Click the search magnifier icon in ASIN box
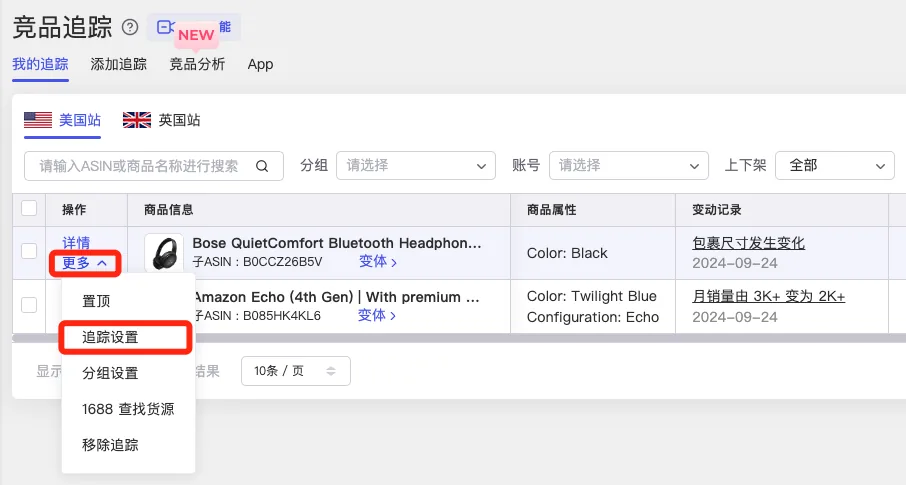906x485 pixels. (262, 166)
